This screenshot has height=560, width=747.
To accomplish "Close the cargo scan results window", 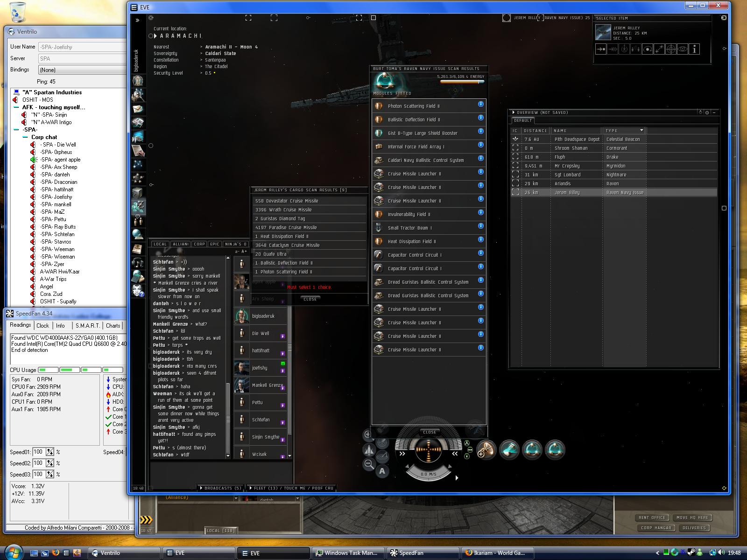I will (x=310, y=299).
